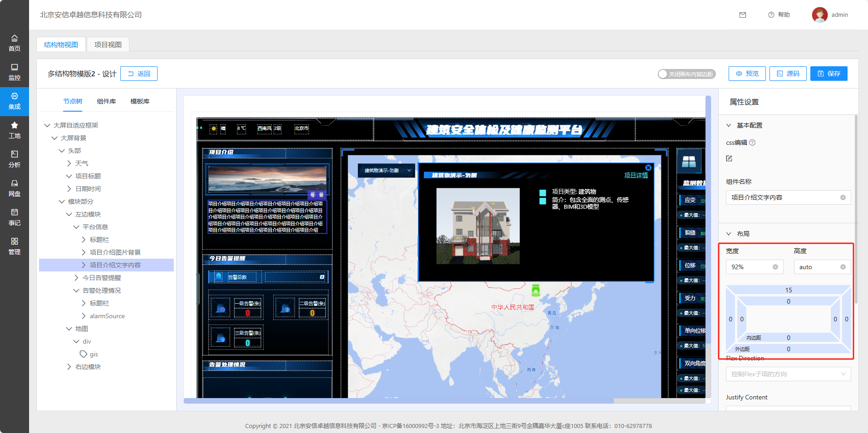The image size is (868, 433).
Task: Switch to the 项目视图 tab
Action: (x=108, y=44)
